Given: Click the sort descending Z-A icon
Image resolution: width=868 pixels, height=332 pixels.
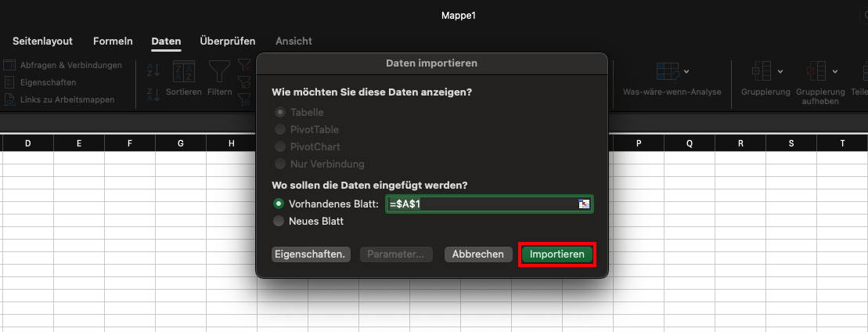Looking at the screenshot, I should (153, 95).
